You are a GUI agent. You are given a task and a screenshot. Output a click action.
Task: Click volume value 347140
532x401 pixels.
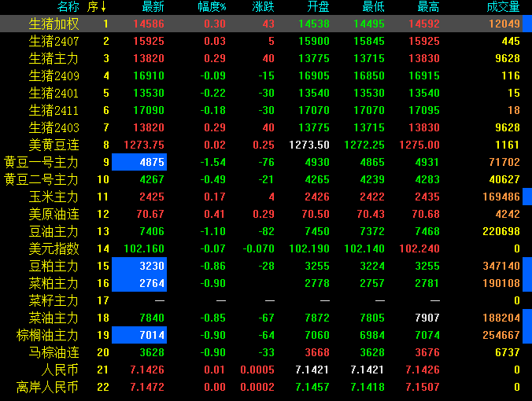501,266
